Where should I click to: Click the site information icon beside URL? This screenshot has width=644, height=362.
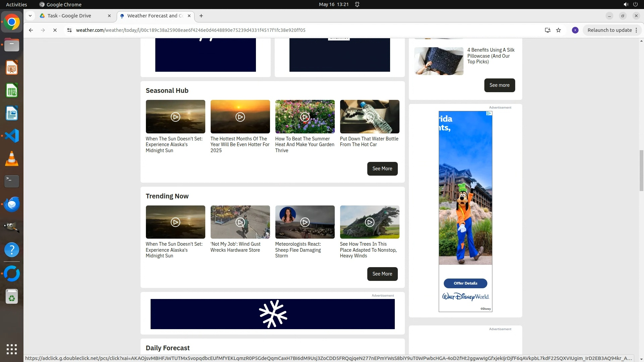point(69,30)
